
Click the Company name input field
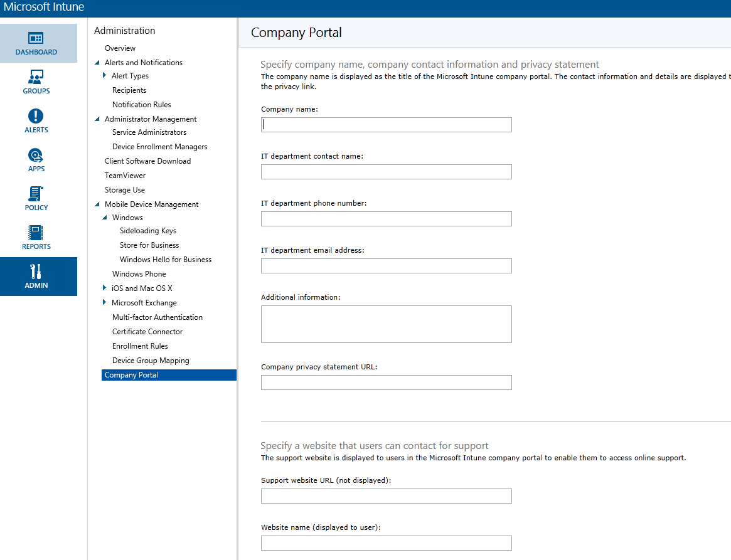point(386,124)
